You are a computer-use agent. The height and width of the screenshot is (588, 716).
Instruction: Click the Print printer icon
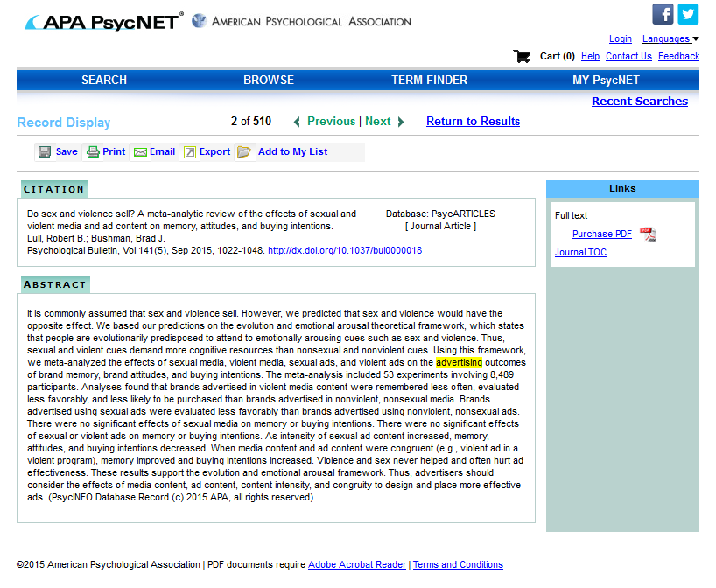pyautogui.click(x=92, y=152)
